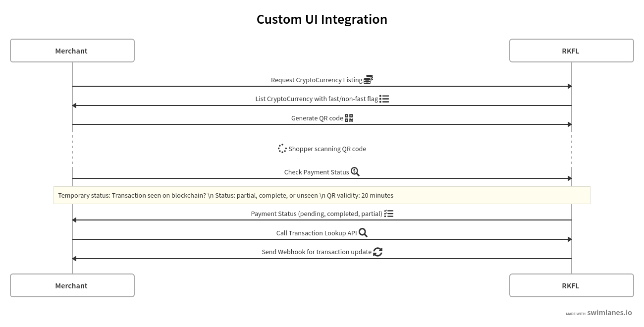Select the bottom RKFL actor box

[x=572, y=285]
